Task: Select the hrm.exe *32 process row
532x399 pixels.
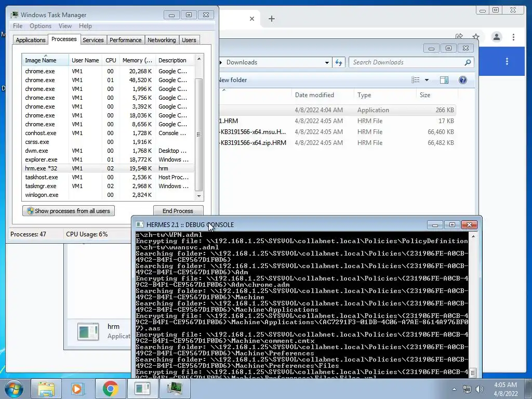Action: click(x=108, y=168)
